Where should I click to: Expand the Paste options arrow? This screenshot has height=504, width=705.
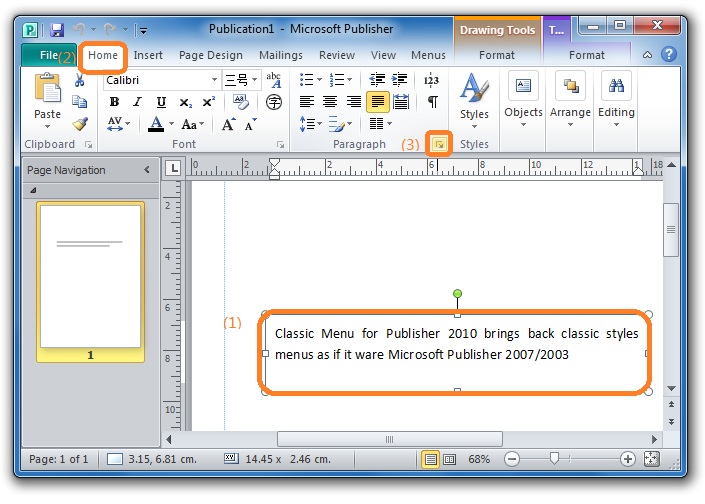click(x=47, y=127)
